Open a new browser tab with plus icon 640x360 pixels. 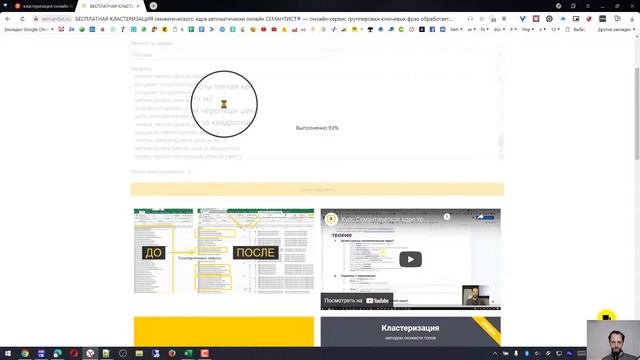tap(153, 6)
